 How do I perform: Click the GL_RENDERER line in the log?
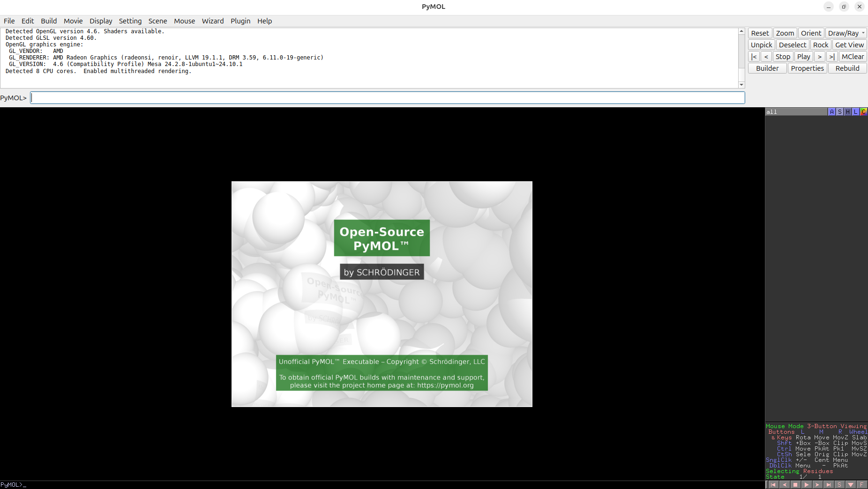(x=166, y=58)
